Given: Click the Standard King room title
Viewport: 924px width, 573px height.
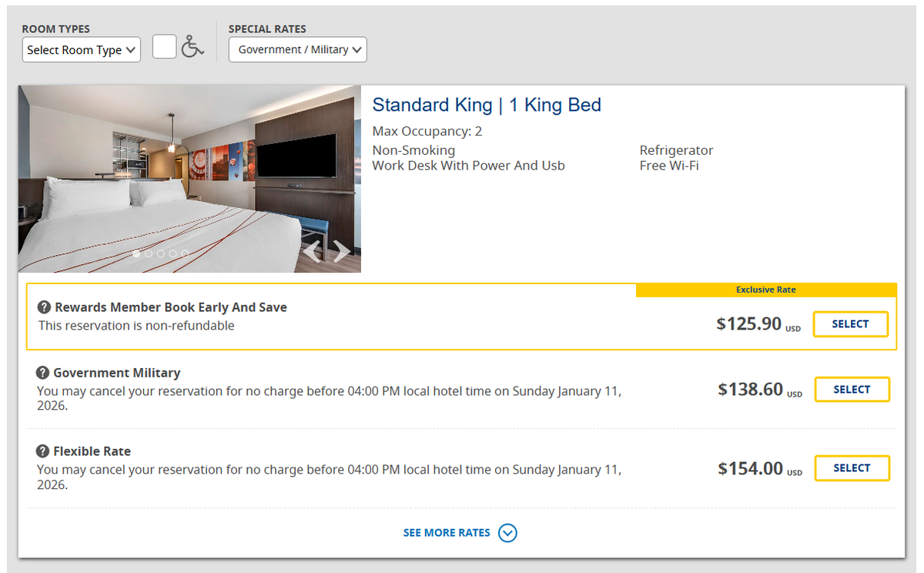Looking at the screenshot, I should 487,106.
